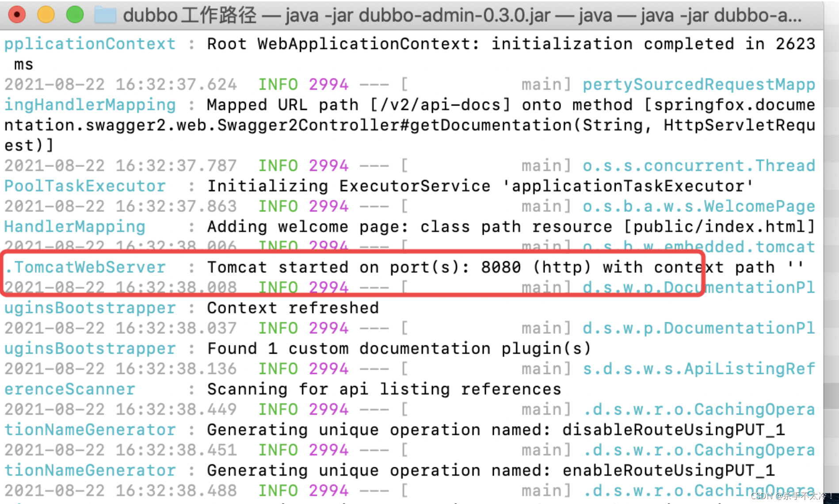Screen dimensions: 839x504
Task: Click the yellow minimize window button
Action: (46, 15)
